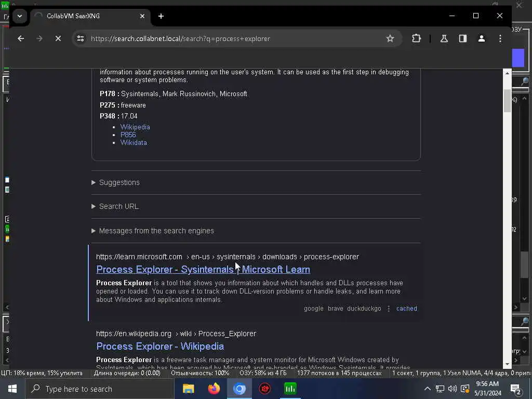The image size is (532, 399).
Task: Open the Wikipedia infobox link
Action: click(x=135, y=127)
